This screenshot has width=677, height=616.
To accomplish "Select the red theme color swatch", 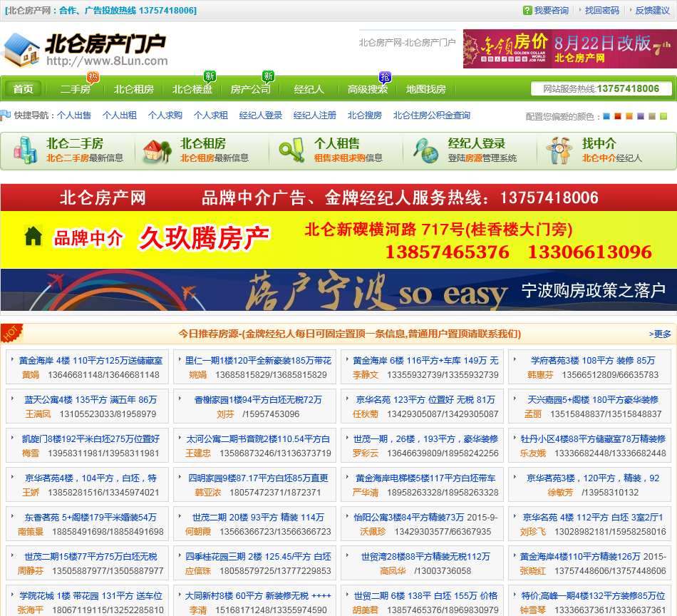I will (618, 116).
